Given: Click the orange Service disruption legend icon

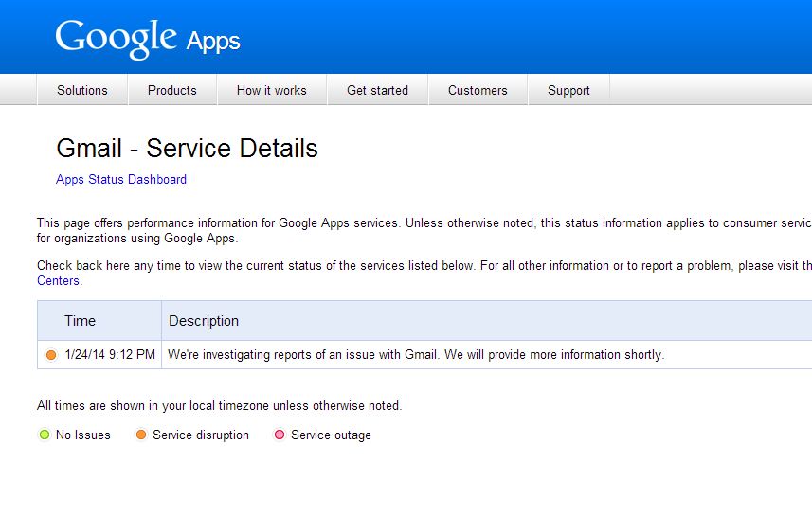Looking at the screenshot, I should click(141, 435).
